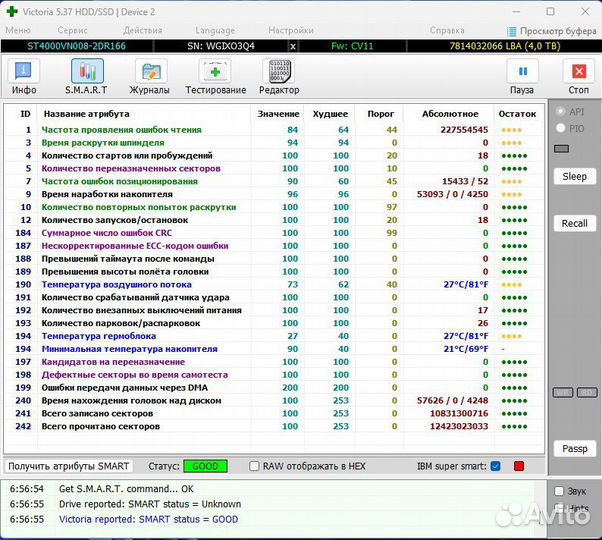Click the Sleep button
Viewport: 602px width, 540px height.
(574, 177)
